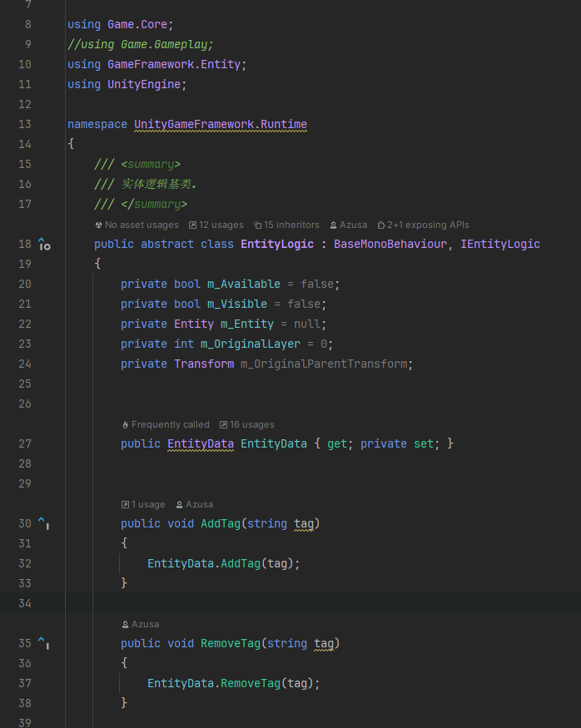Click the Chinese summary comment on line 16

click(159, 185)
